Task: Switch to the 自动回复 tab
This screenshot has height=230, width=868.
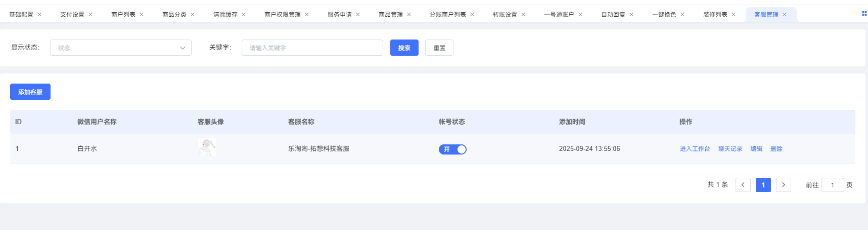Action: (613, 15)
